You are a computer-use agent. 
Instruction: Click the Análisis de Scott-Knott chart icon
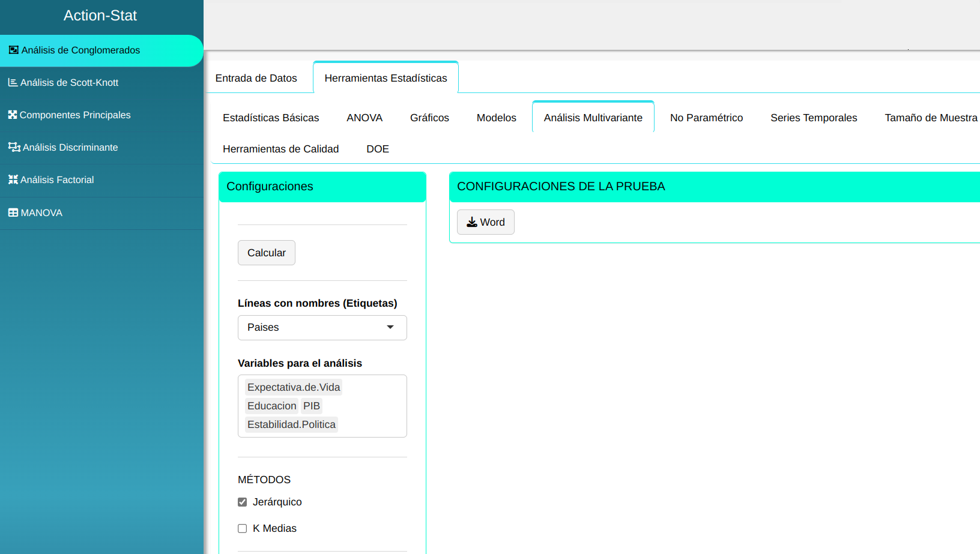click(x=13, y=83)
